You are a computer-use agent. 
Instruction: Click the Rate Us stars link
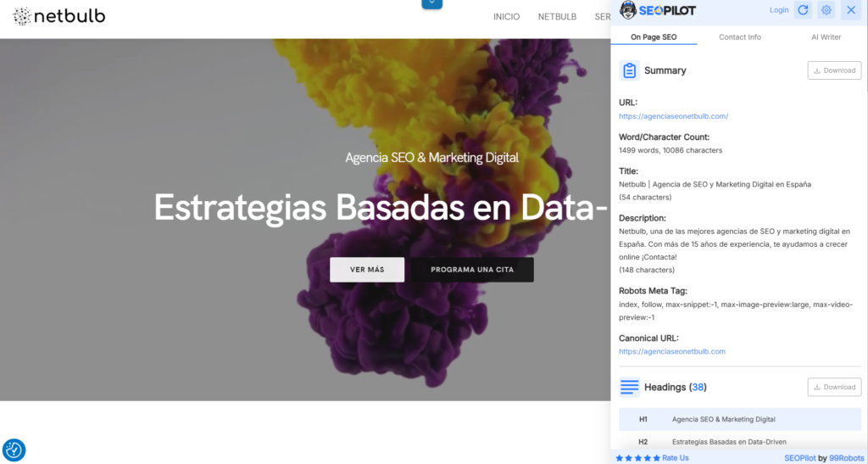(x=652, y=458)
